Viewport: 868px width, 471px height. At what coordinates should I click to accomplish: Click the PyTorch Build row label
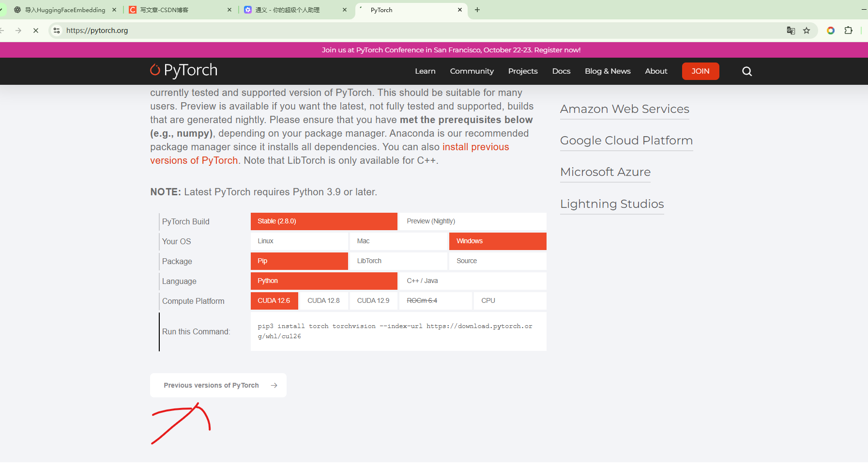coord(186,222)
